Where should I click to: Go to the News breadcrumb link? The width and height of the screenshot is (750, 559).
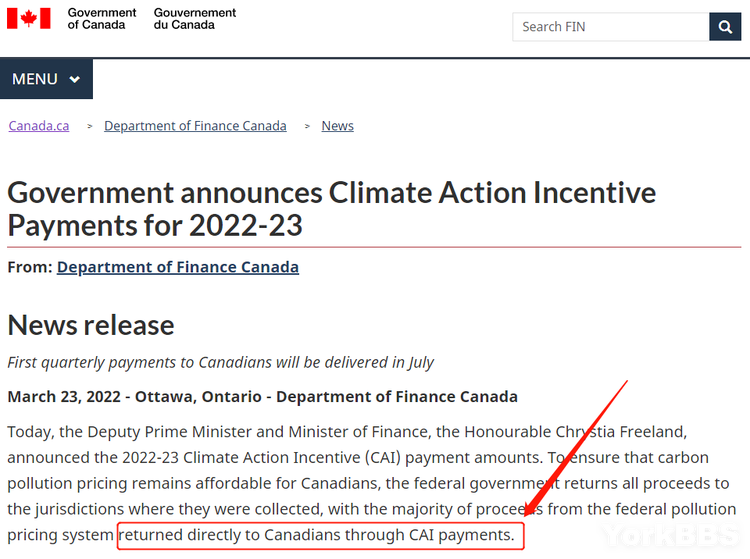(x=337, y=126)
